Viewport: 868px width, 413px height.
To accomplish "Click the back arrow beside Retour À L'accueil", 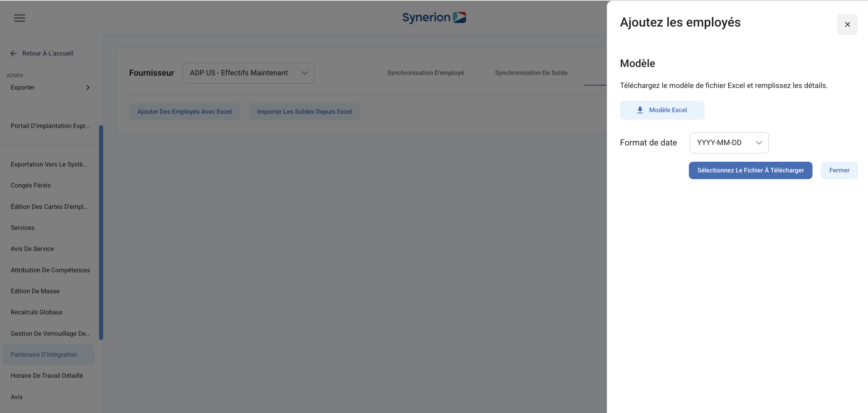I will [13, 54].
